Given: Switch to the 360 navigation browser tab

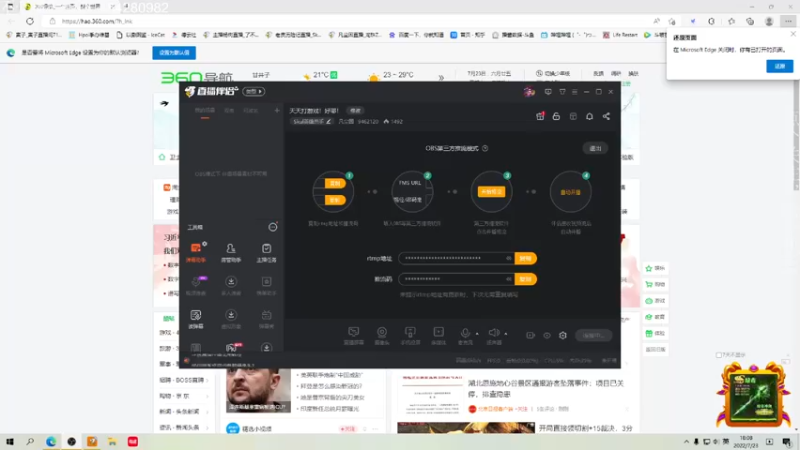Looking at the screenshot, I should [x=69, y=7].
